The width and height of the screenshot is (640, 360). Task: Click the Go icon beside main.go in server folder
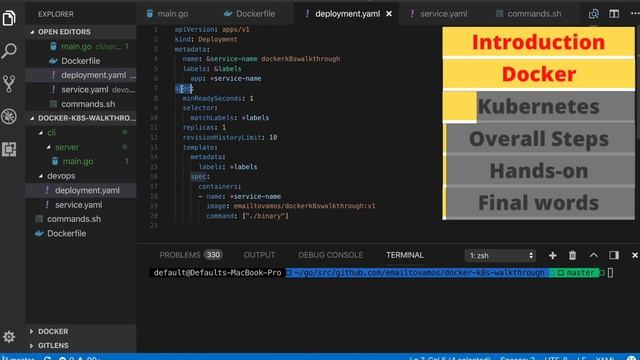(55, 161)
